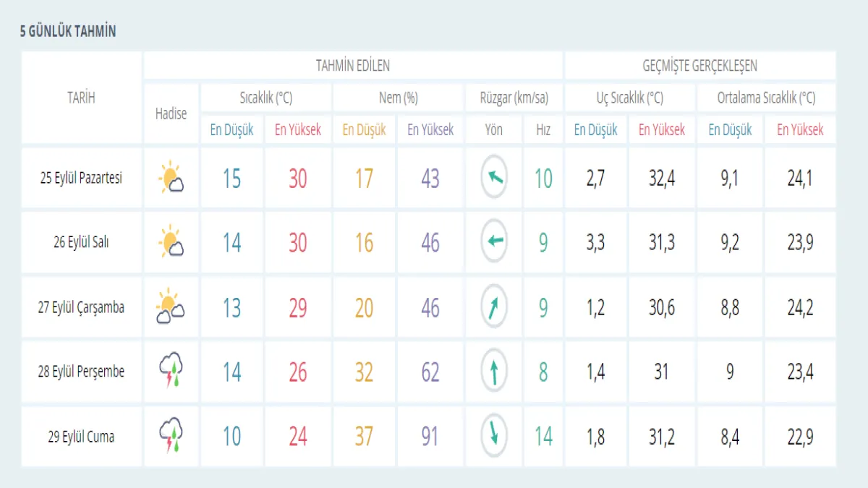Click the TAHMİN EDİLEN header
This screenshot has height=488, width=868.
pos(353,66)
